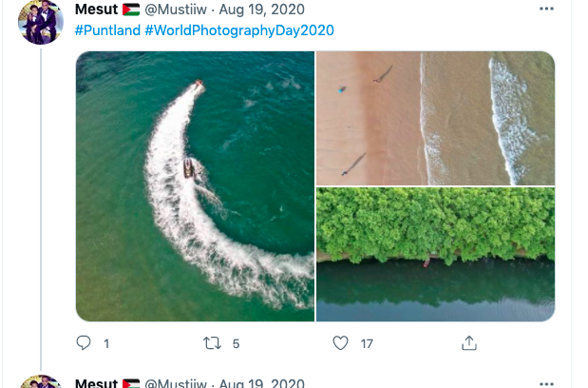Viewport: 588px width, 388px height.
Task: Open the #Puntland hashtag
Action: (x=107, y=29)
